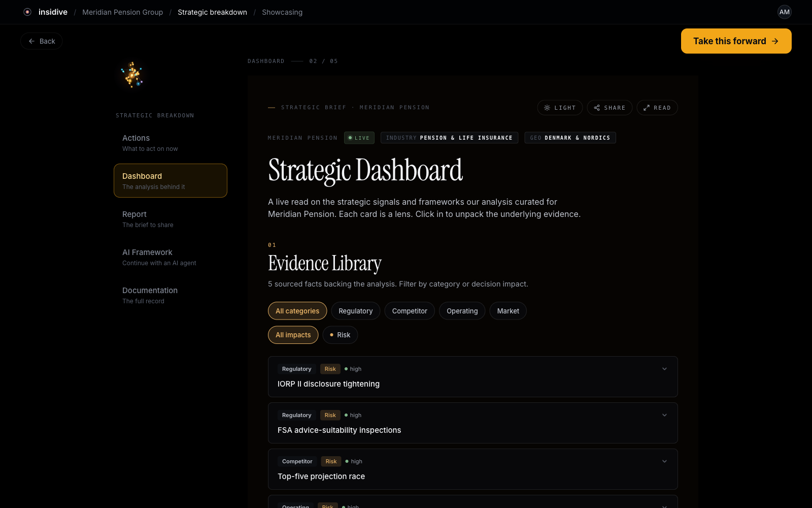Click the sparkle constellation graphic in sidebar

(x=132, y=75)
